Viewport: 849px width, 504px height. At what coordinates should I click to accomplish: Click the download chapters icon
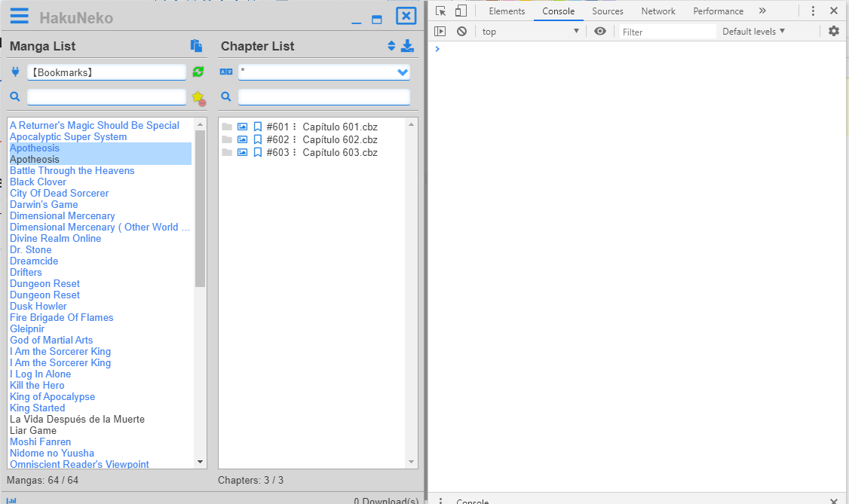tap(407, 46)
